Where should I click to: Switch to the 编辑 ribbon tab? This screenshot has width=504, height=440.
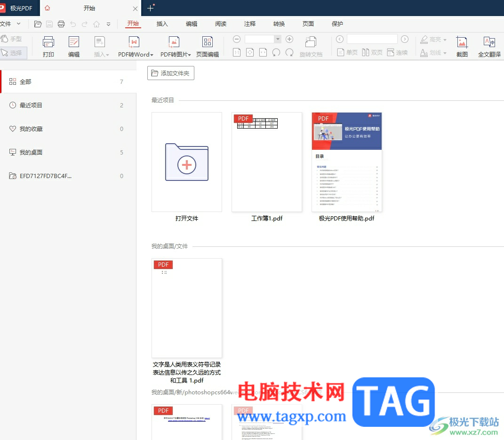pos(191,24)
